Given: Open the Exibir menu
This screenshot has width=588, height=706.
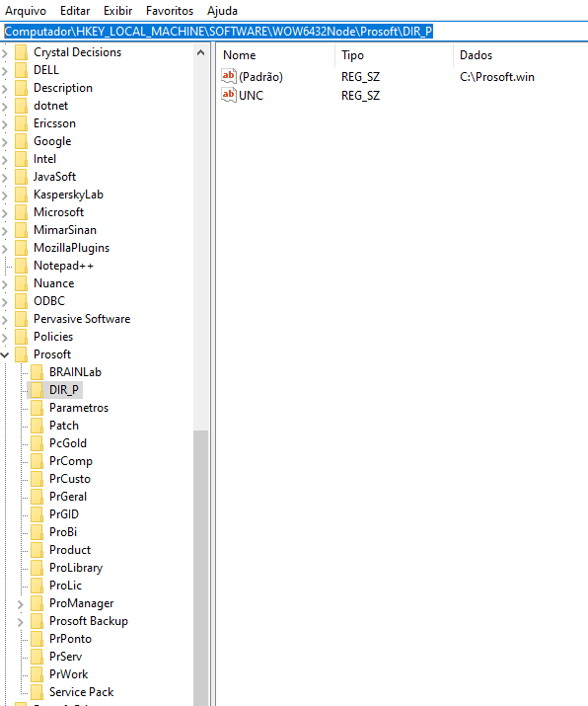Looking at the screenshot, I should (117, 10).
